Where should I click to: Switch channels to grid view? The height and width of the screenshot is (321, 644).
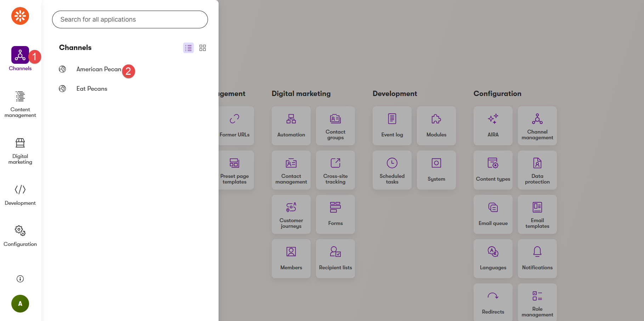tap(203, 48)
